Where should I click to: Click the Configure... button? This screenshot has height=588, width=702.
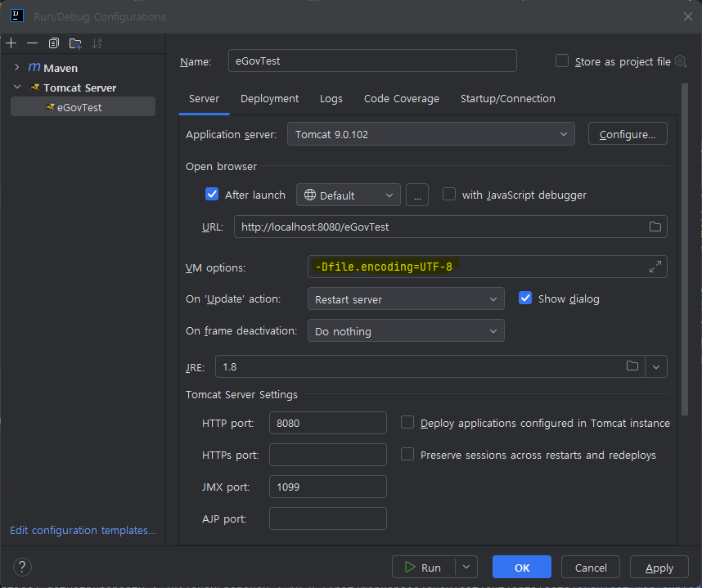[628, 134]
